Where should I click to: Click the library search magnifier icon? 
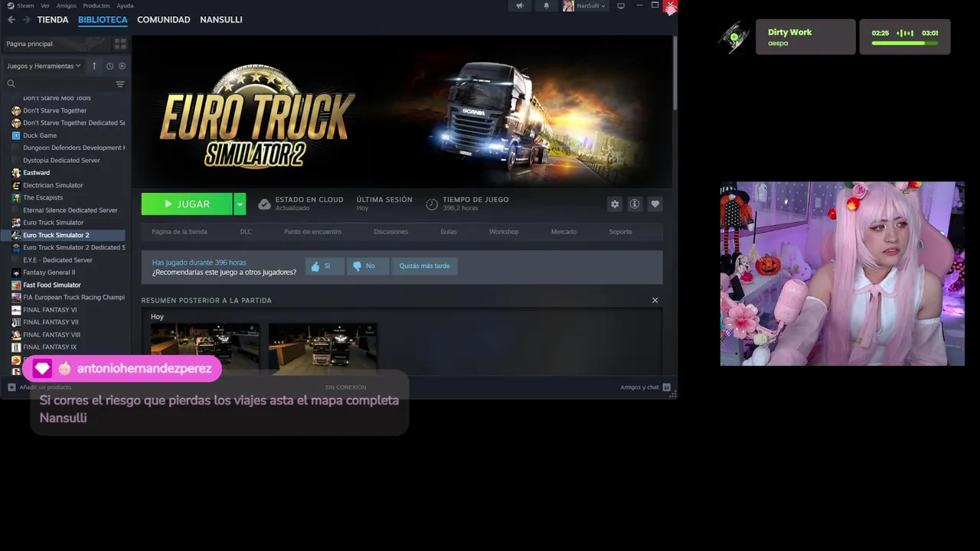click(11, 84)
